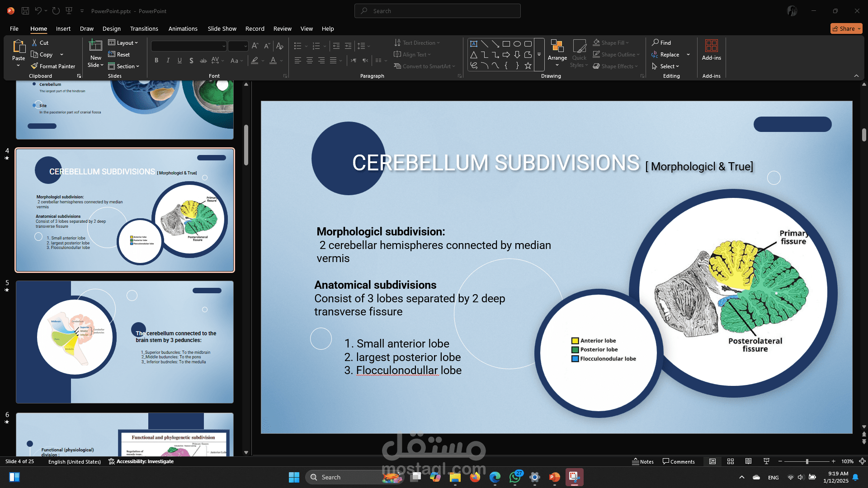Click the Save icon in title bar
The width and height of the screenshot is (868, 488).
pyautogui.click(x=25, y=11)
